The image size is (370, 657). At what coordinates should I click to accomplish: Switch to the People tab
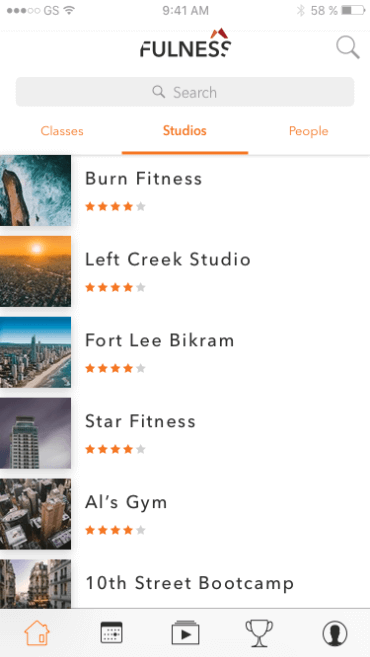pos(308,131)
